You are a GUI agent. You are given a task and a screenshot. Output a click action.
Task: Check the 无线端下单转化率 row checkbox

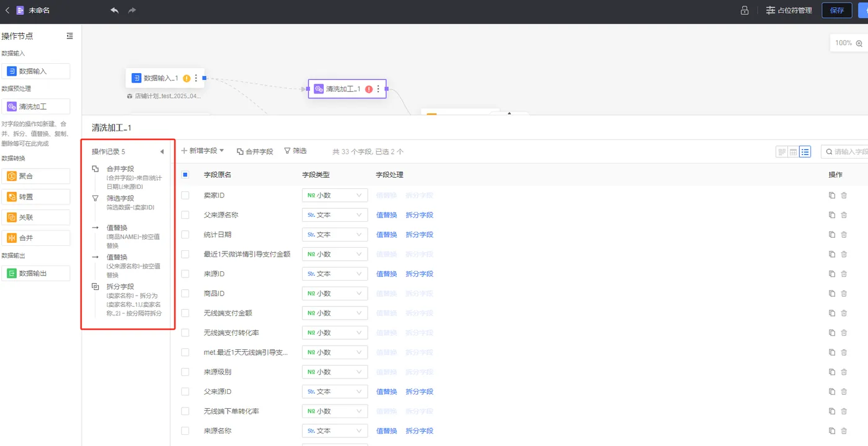[185, 411]
